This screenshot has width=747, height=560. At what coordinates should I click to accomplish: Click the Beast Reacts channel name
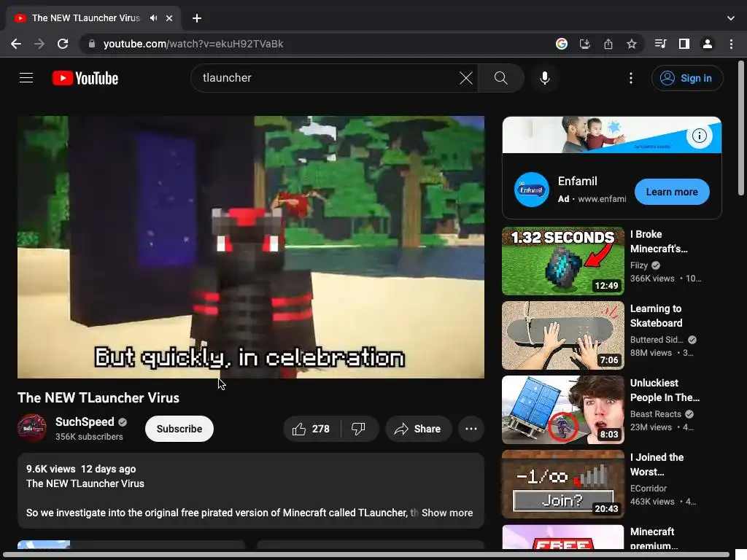[x=656, y=414]
